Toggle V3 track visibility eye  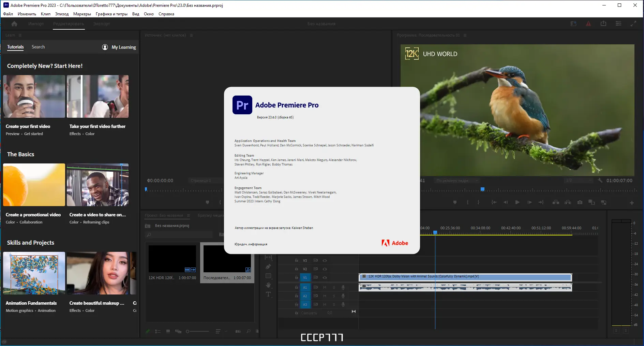pyautogui.click(x=325, y=260)
